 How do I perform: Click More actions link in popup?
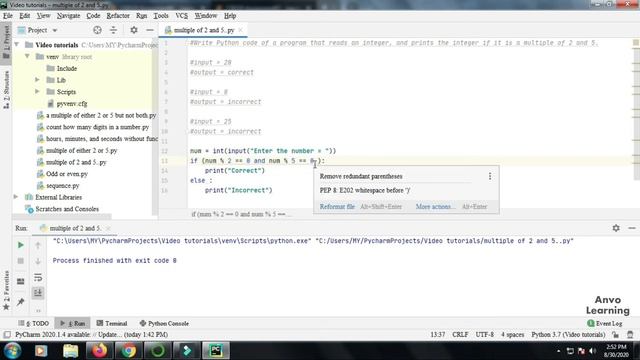(434, 207)
